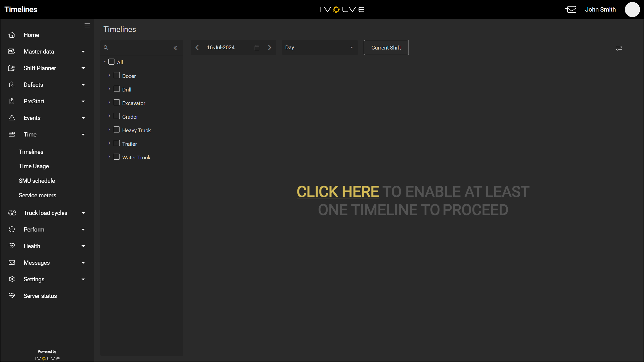Click the Home house icon
The image size is (644, 362).
coord(12,35)
